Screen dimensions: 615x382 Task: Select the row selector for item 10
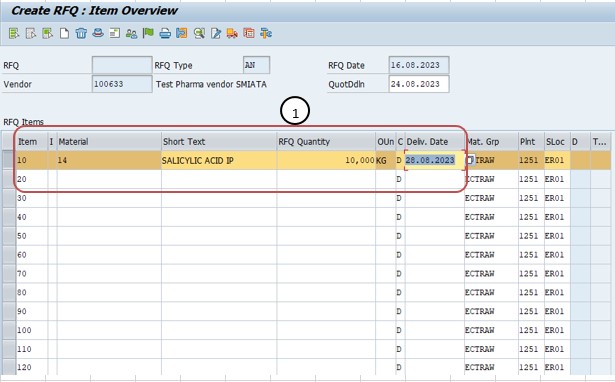click(9, 160)
